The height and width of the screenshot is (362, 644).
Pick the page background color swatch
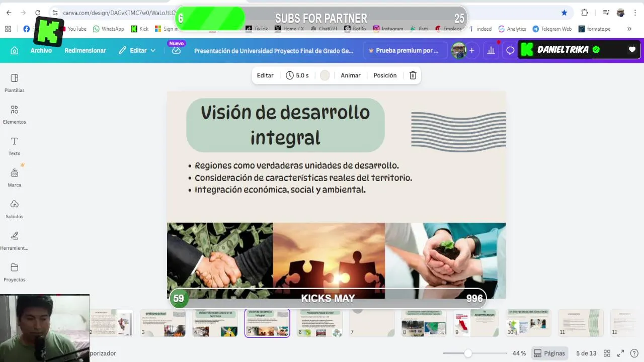325,75
